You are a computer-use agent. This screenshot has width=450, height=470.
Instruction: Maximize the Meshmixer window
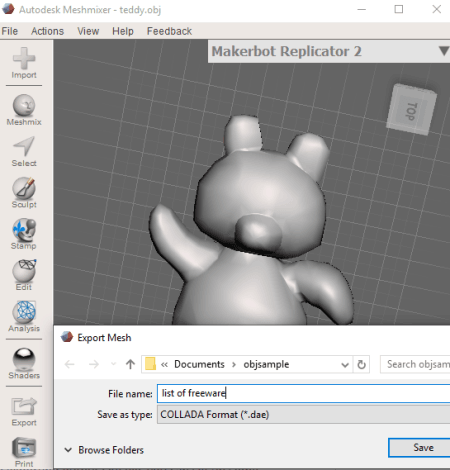tap(399, 9)
